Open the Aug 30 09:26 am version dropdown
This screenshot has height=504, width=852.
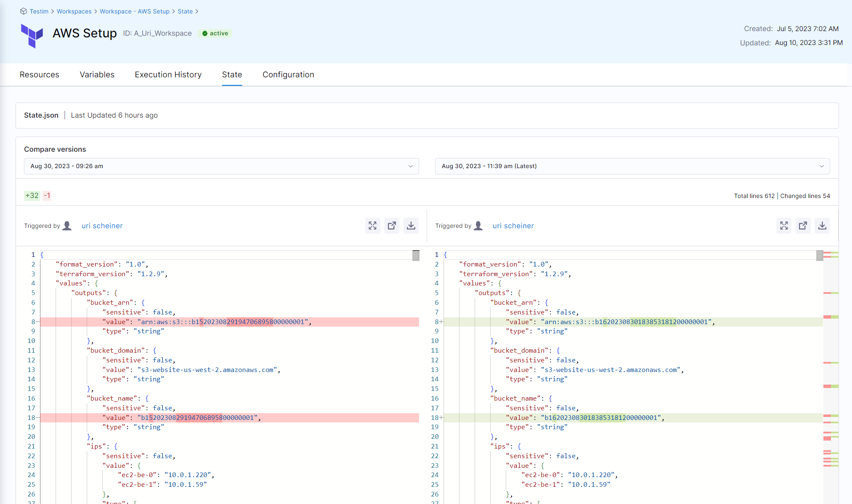tap(221, 166)
